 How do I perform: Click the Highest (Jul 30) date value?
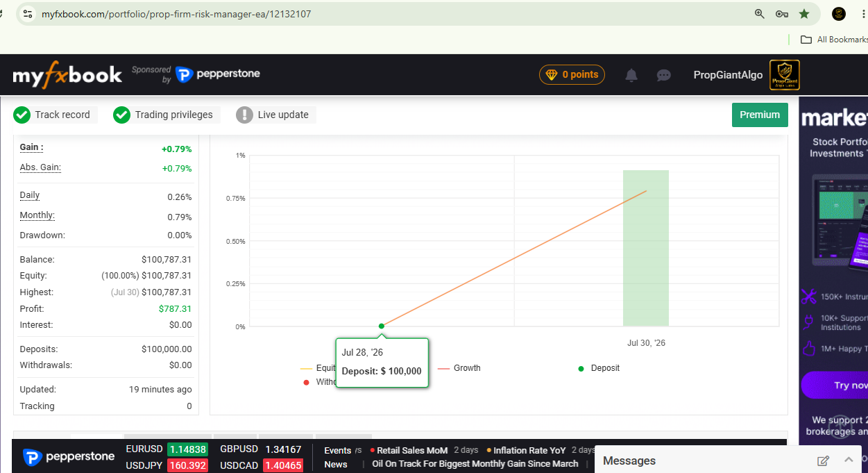coord(125,292)
